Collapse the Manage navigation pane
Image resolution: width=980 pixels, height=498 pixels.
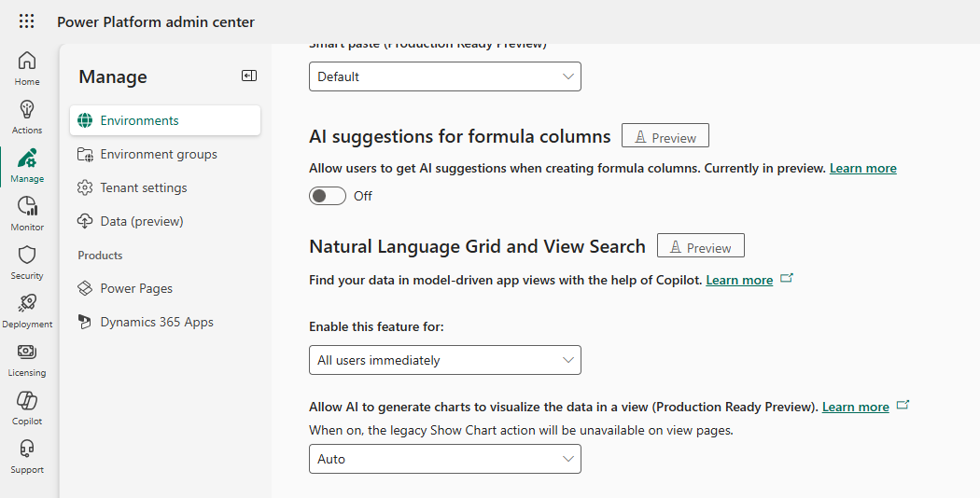tap(248, 76)
